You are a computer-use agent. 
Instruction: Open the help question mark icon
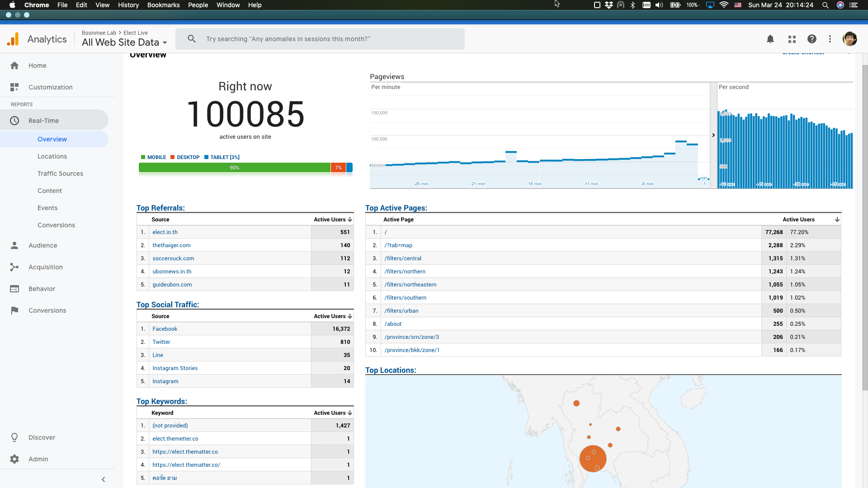tap(812, 39)
